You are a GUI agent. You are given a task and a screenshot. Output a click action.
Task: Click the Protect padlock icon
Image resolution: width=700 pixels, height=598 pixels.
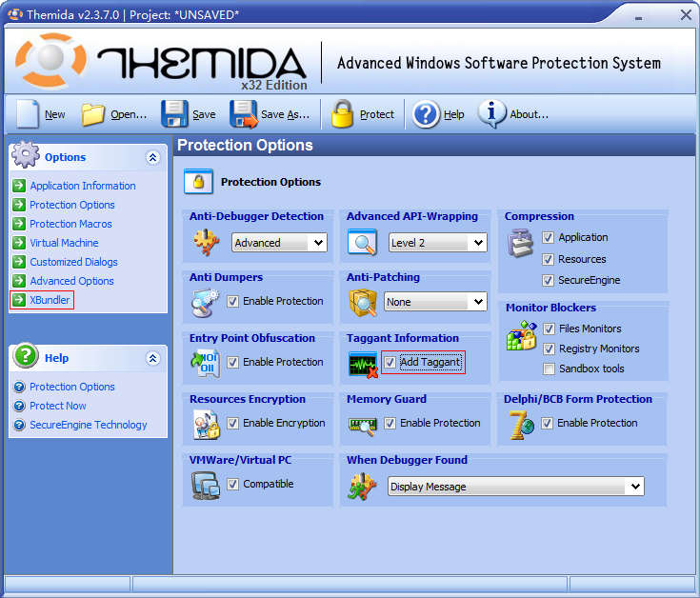(x=343, y=114)
